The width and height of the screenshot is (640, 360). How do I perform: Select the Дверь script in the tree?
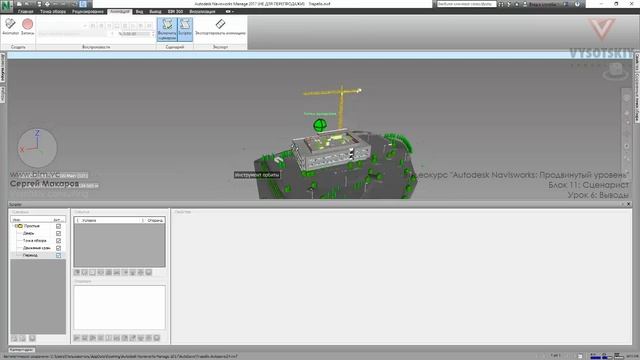click(x=29, y=233)
